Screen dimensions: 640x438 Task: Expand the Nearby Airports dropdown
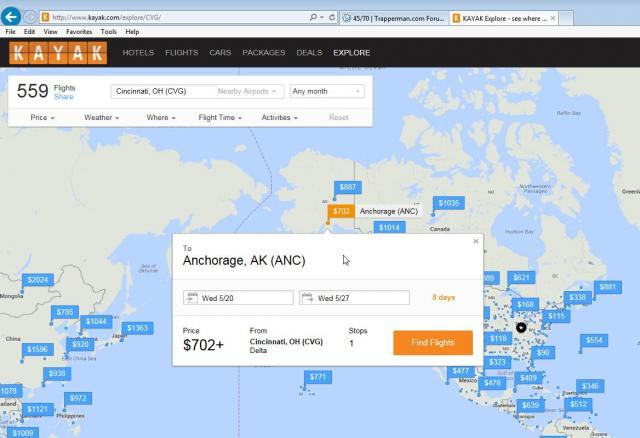[247, 91]
